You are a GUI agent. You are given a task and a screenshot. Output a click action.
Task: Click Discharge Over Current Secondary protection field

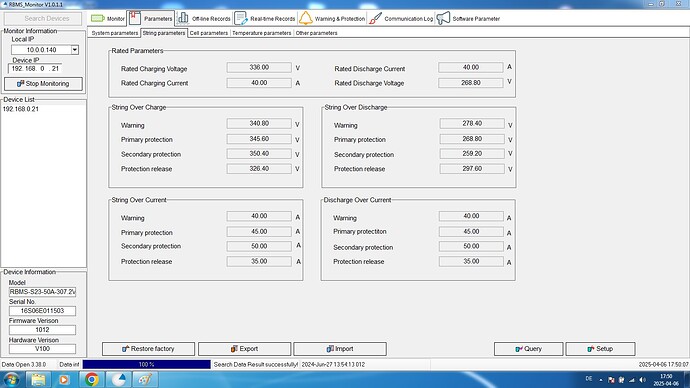pyautogui.click(x=471, y=246)
